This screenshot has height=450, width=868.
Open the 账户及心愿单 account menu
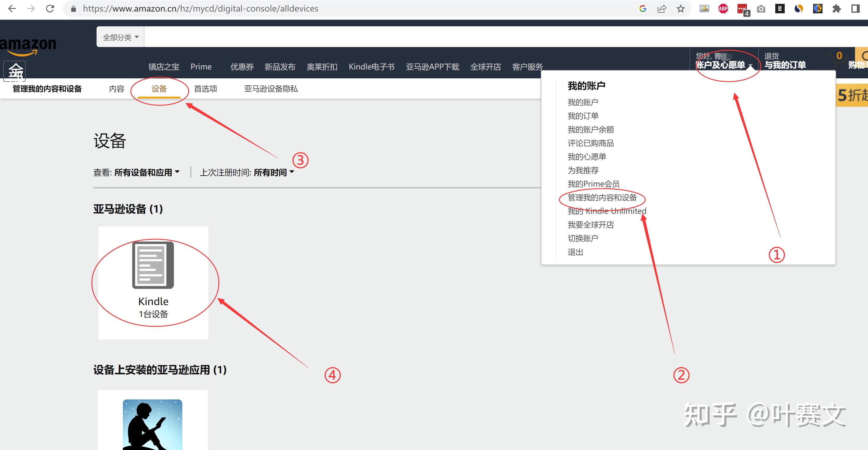(722, 64)
